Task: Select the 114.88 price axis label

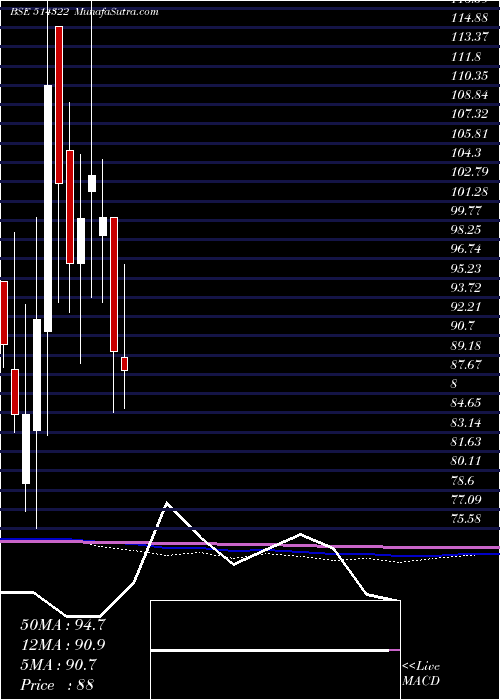Action: [x=469, y=18]
